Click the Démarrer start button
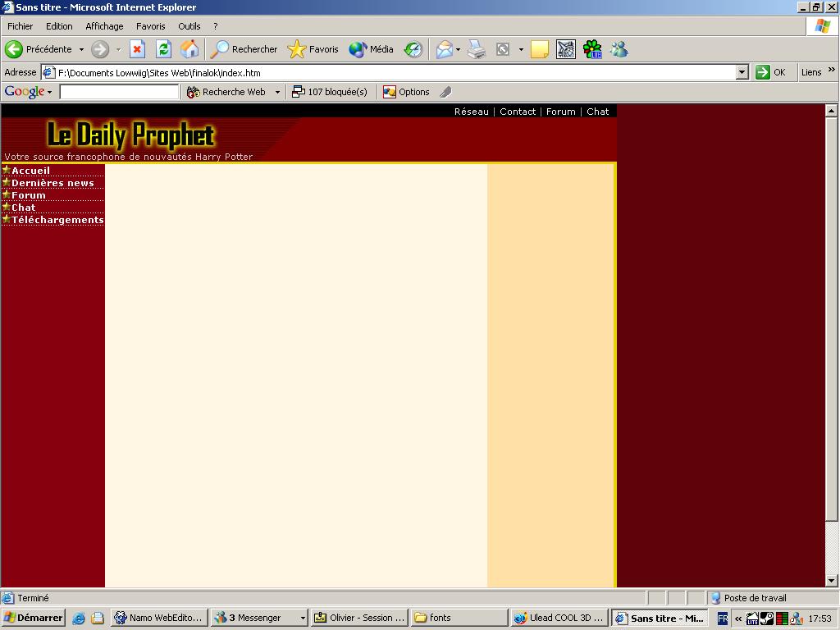Image resolution: width=840 pixels, height=630 pixels. (x=33, y=618)
